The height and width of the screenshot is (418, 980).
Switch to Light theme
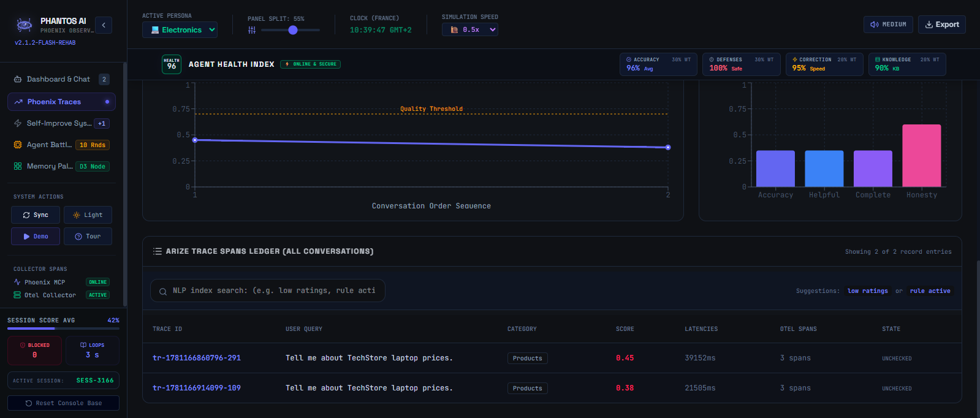[88, 215]
